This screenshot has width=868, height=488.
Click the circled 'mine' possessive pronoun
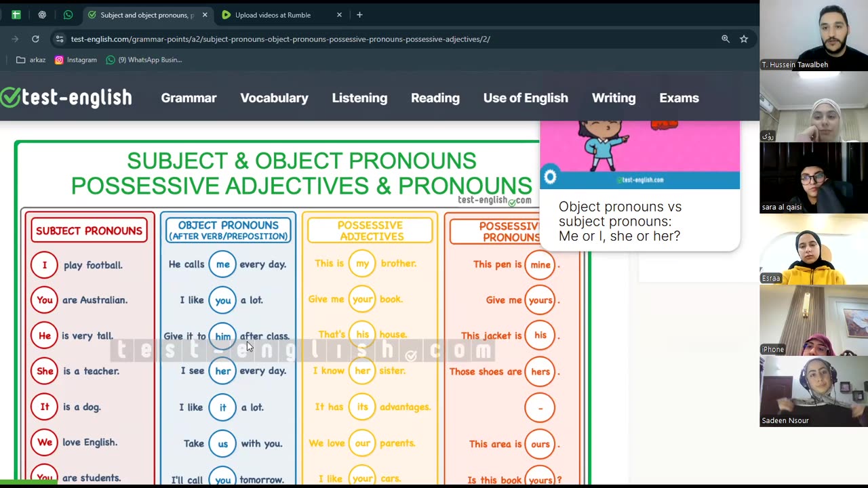click(x=540, y=264)
